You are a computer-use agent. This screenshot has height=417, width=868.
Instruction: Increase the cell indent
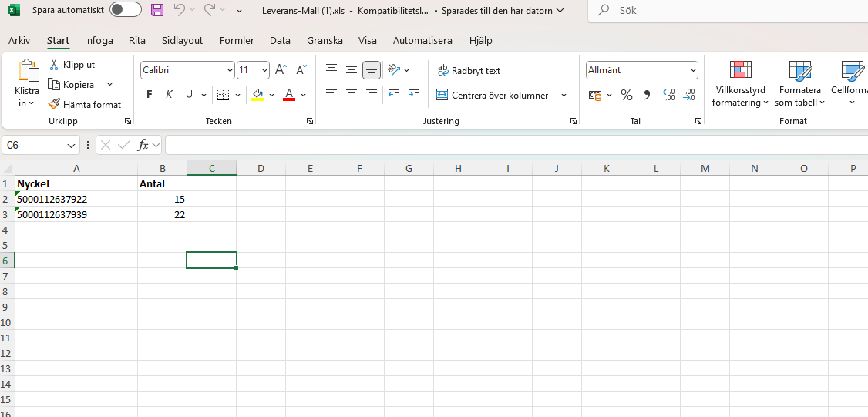tap(413, 95)
